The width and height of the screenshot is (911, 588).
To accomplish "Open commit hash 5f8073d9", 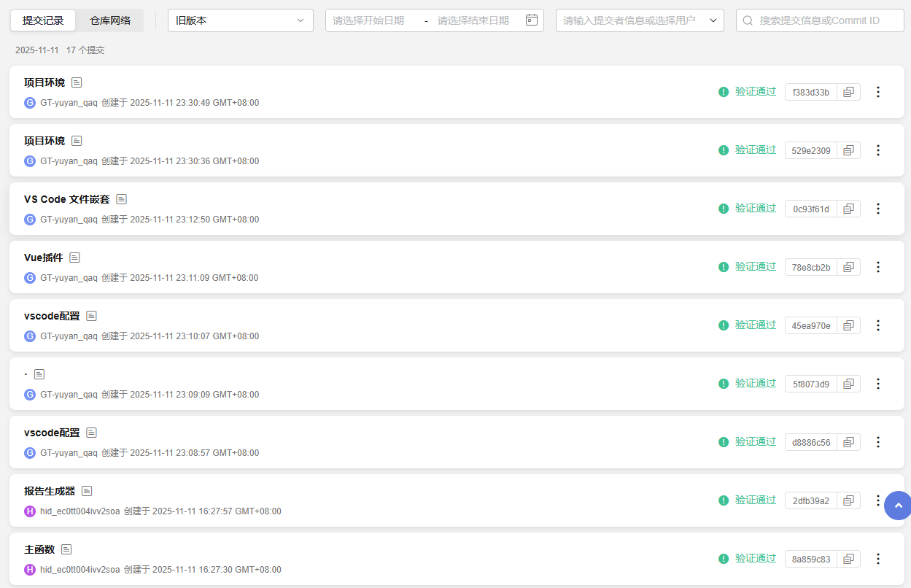I will click(x=811, y=384).
